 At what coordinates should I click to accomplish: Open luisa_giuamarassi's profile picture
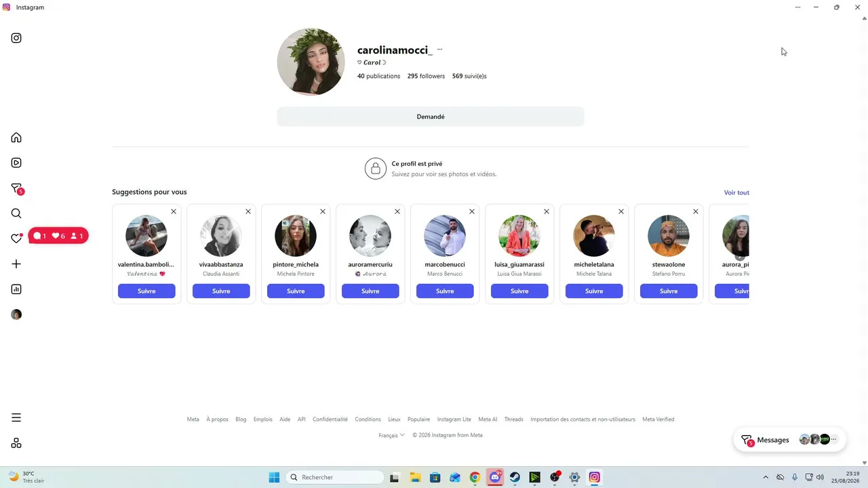519,236
